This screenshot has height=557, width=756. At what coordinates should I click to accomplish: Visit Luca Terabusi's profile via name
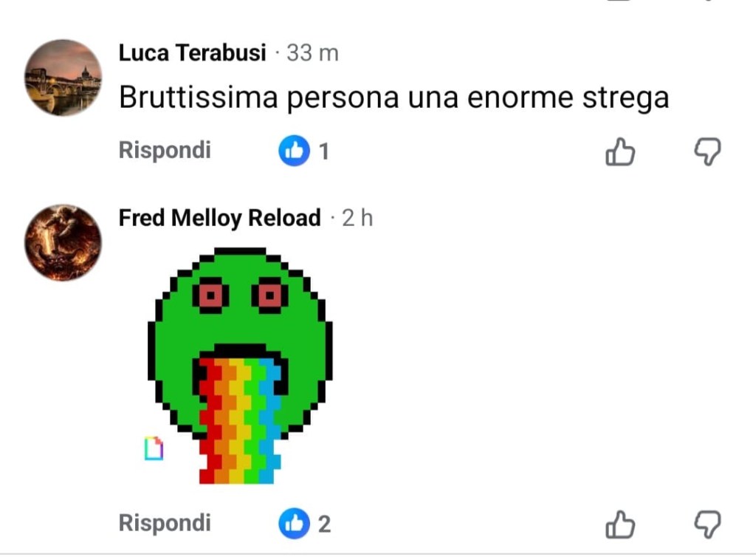193,52
